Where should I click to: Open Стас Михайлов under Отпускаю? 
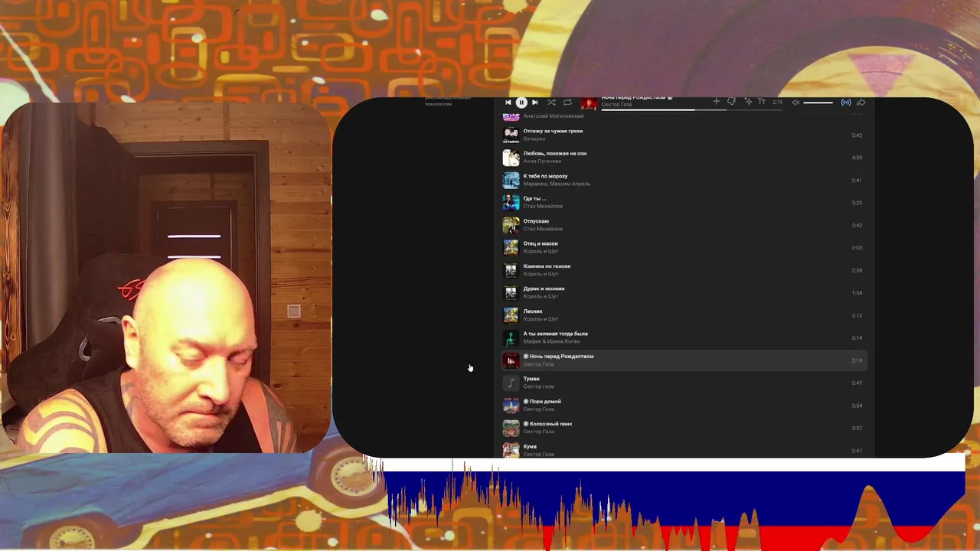[x=543, y=229]
